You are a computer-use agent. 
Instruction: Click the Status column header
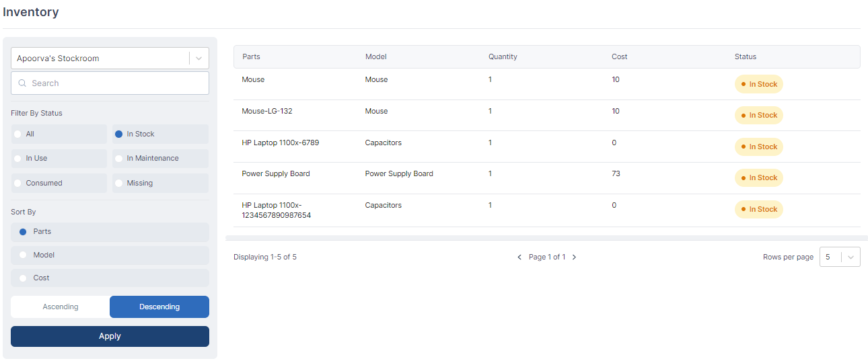tap(746, 57)
